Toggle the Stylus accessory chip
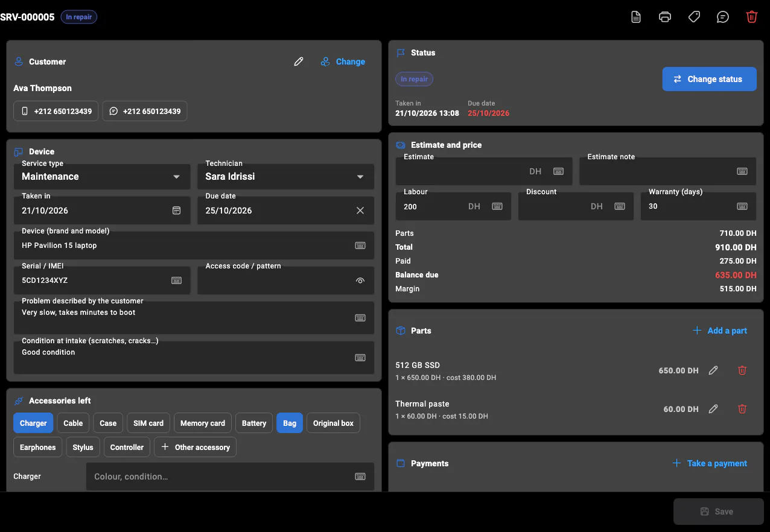This screenshot has height=532, width=770. point(83,448)
